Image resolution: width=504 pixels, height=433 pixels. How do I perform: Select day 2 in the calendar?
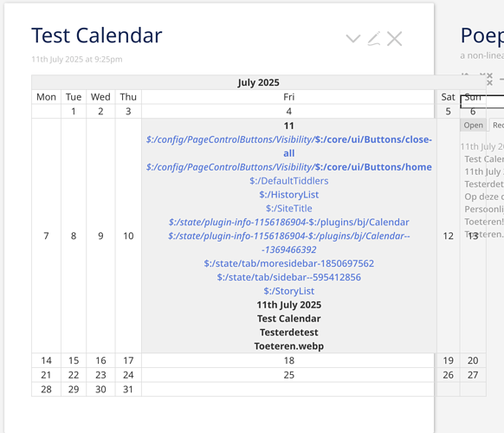tap(100, 112)
